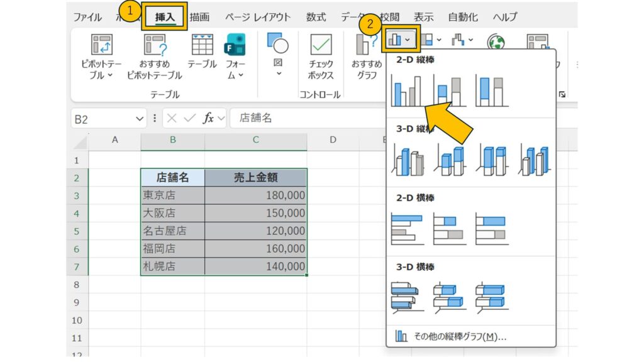644x362 pixels.
Task: Choose the 2-D clustered bar chart
Action: [x=407, y=228]
